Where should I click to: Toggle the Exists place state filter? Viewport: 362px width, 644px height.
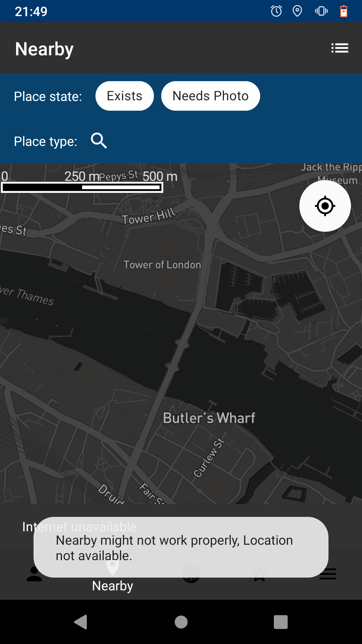[x=124, y=96]
